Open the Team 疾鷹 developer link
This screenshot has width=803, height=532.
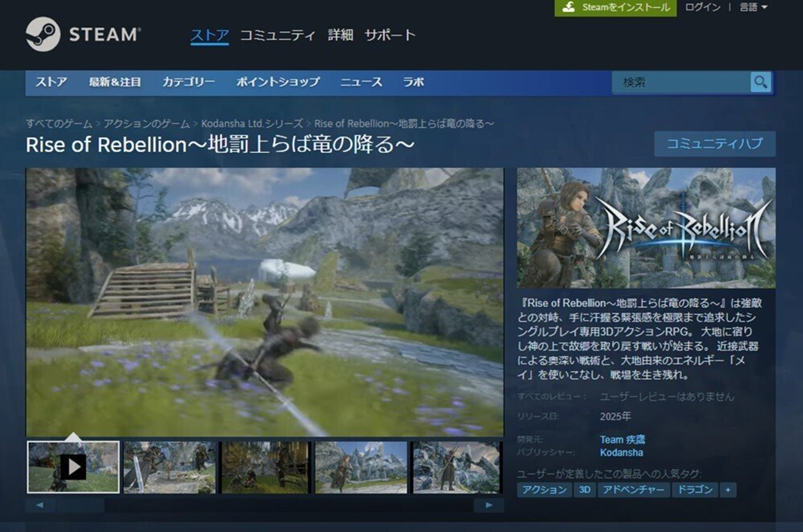point(622,439)
